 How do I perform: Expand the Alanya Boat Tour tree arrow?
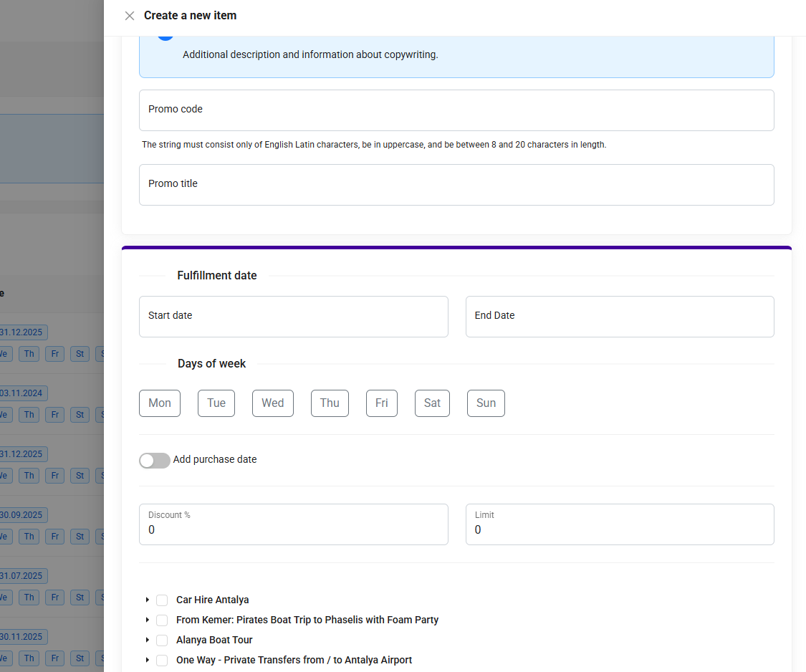tap(147, 640)
